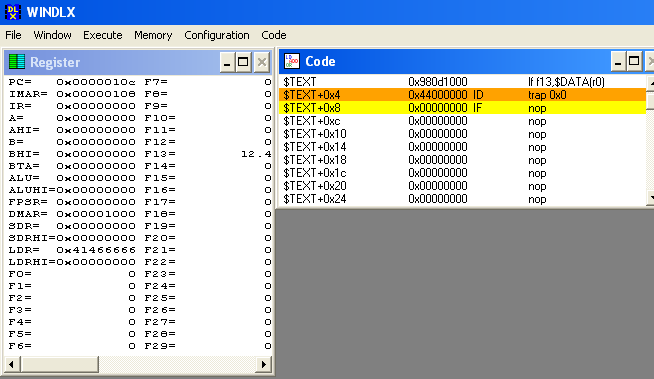This screenshot has height=379, width=654.
Task: Click the IR= register entry
Action: click(x=72, y=106)
